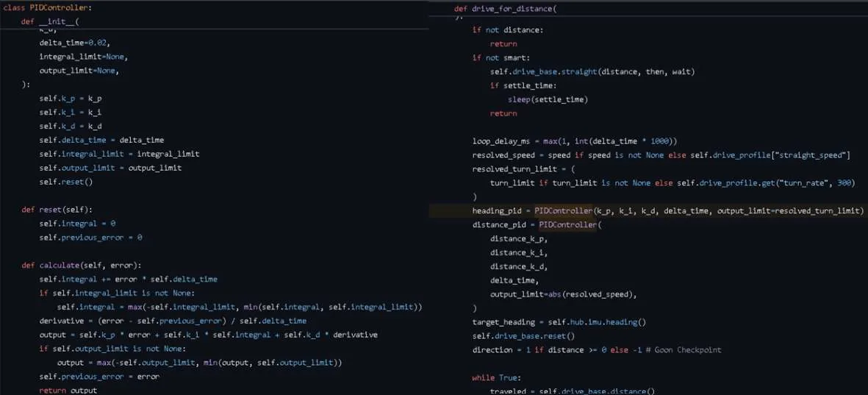Click the line 'self.k_p = k_p'
This screenshot has width=868, height=395.
coord(71,98)
